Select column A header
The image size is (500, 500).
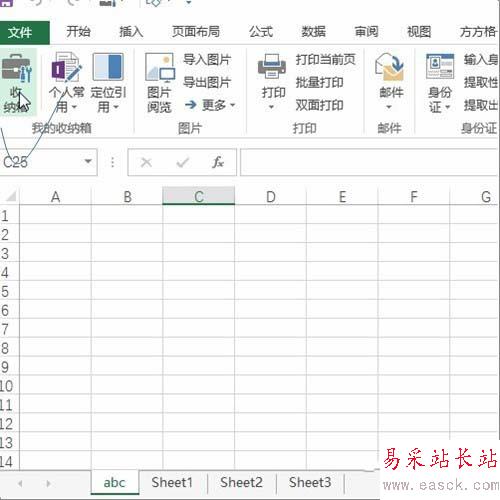pos(55,196)
